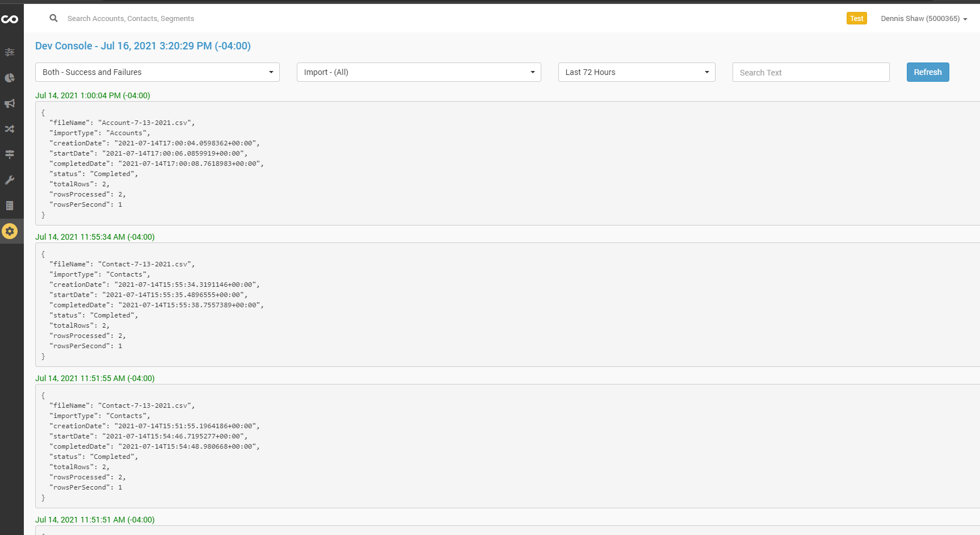980x535 pixels.
Task: Click the Jul 14, 2021 11:51:55 AM timestamp
Action: click(x=95, y=378)
